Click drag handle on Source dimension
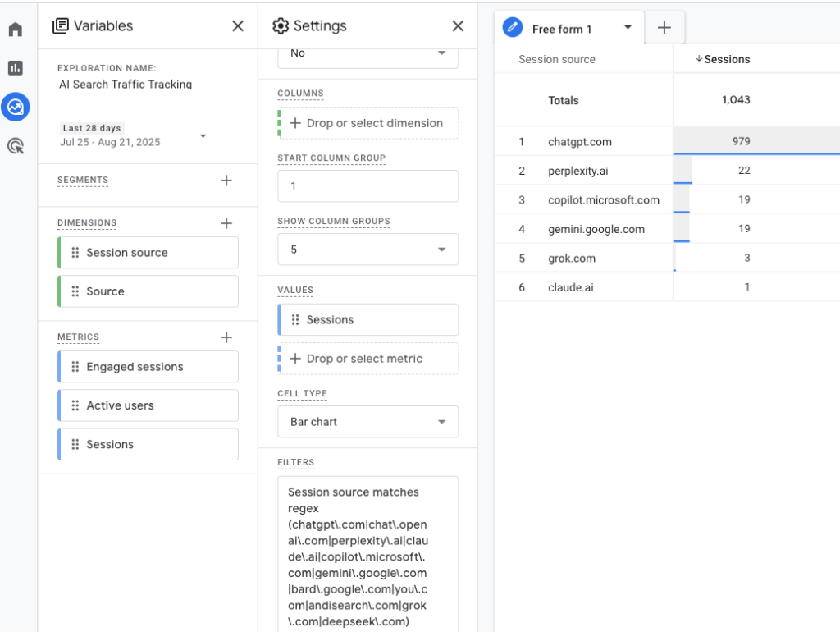Screen dimensions: 840x632 coord(75,291)
